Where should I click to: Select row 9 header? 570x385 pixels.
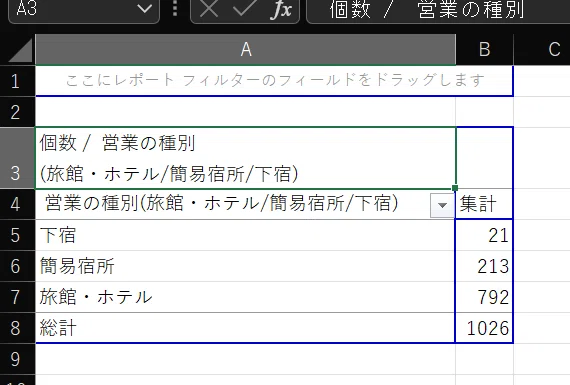pos(17,359)
